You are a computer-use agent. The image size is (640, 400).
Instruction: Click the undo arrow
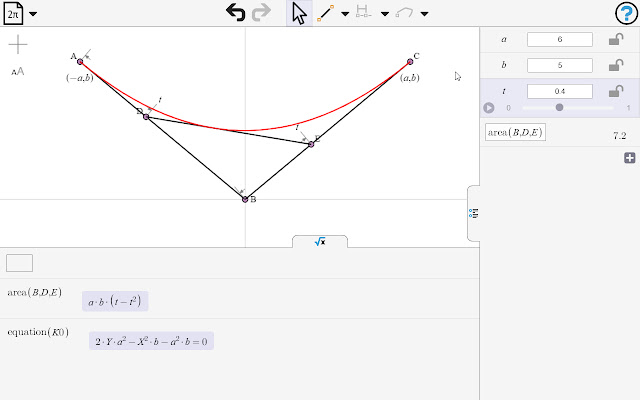click(236, 13)
